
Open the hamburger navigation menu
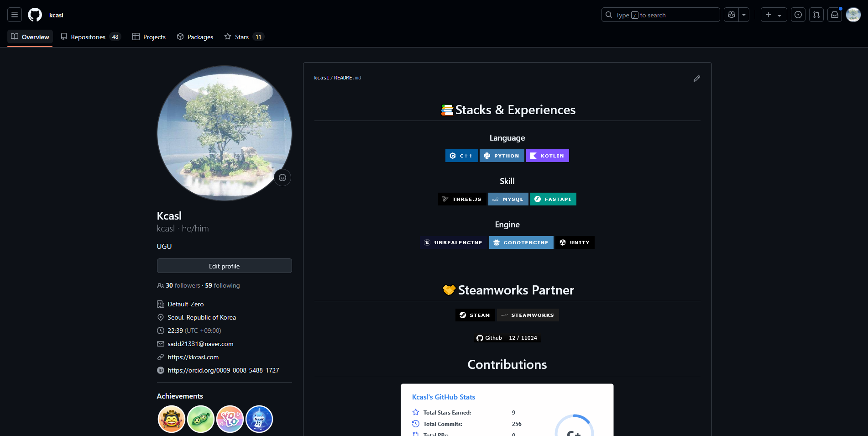pos(15,15)
